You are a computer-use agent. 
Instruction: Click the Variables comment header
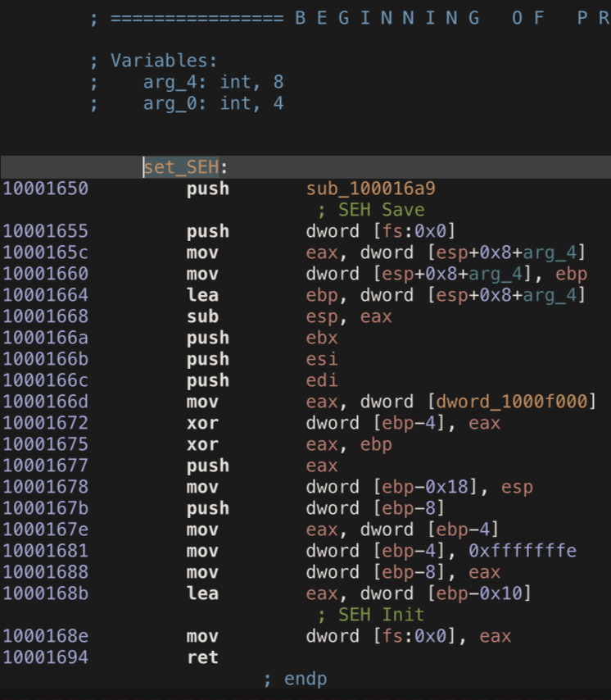pyautogui.click(x=154, y=61)
